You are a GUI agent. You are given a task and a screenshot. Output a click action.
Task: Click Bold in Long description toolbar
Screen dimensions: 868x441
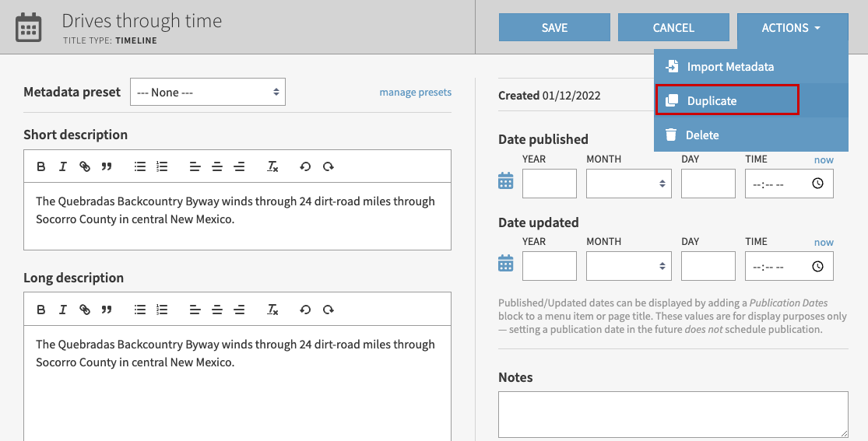click(41, 310)
